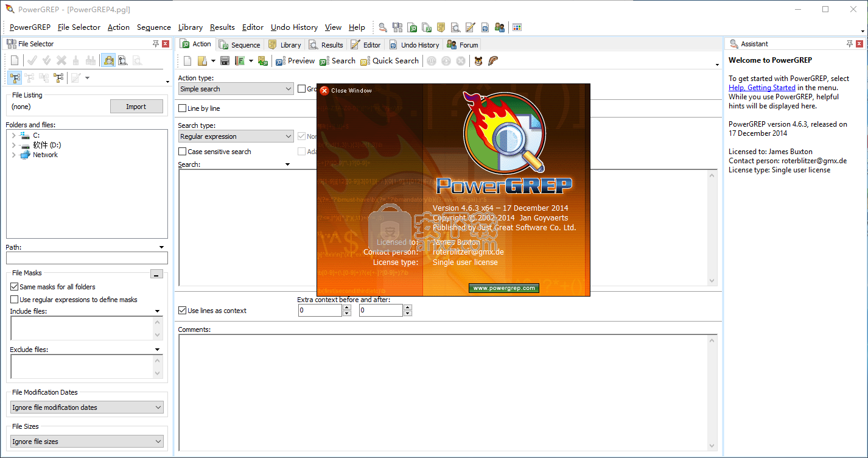Open the Exclude files dropdown arrow
The image size is (868, 458).
click(158, 350)
